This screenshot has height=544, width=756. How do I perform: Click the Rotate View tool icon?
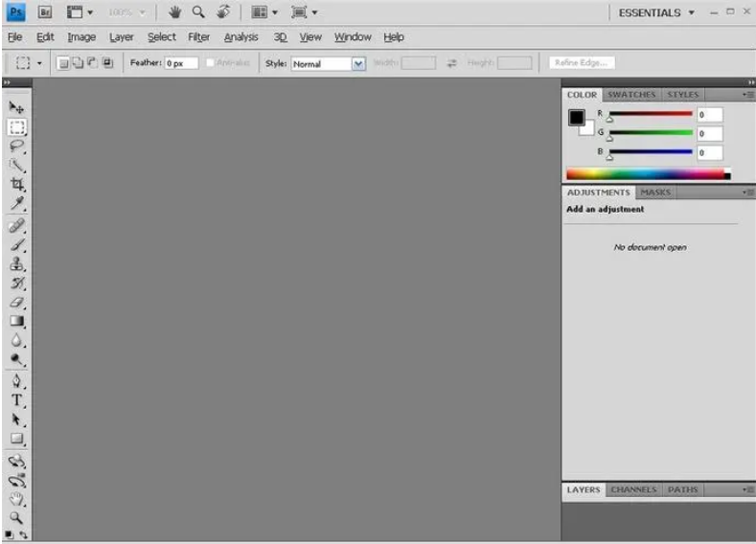[x=222, y=12]
